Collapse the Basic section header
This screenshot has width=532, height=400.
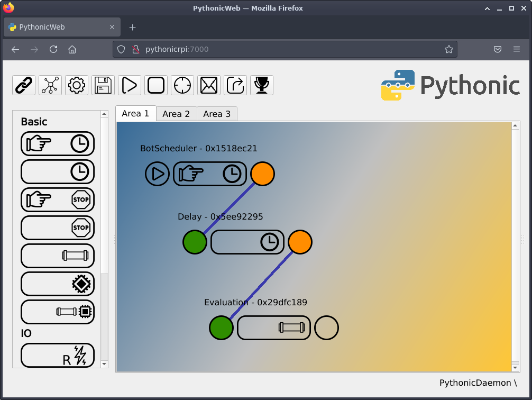pos(34,122)
